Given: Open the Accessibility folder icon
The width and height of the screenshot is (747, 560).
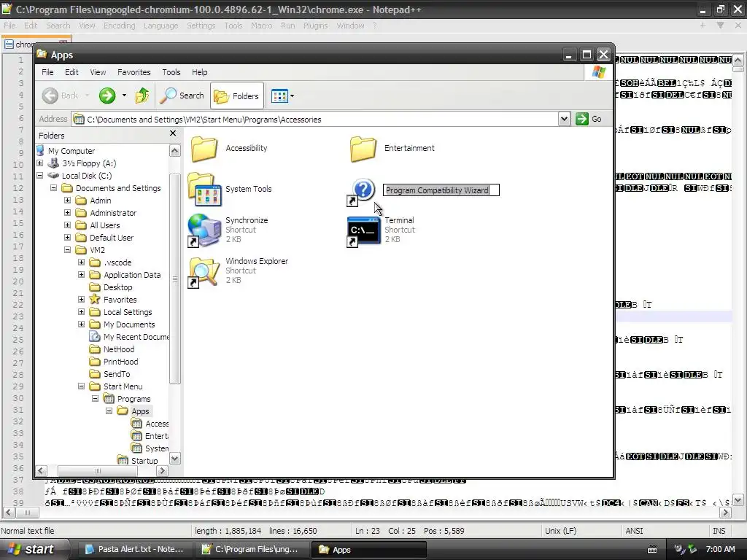Looking at the screenshot, I should [x=204, y=149].
